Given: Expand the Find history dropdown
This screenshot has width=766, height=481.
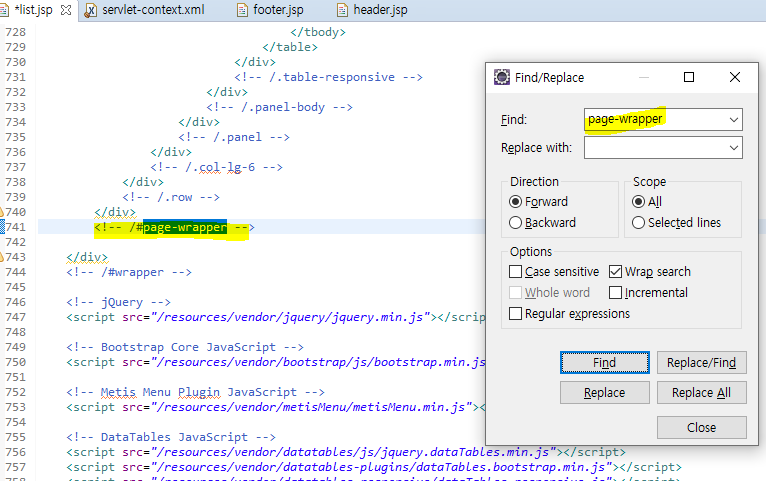Looking at the screenshot, I should tap(734, 120).
